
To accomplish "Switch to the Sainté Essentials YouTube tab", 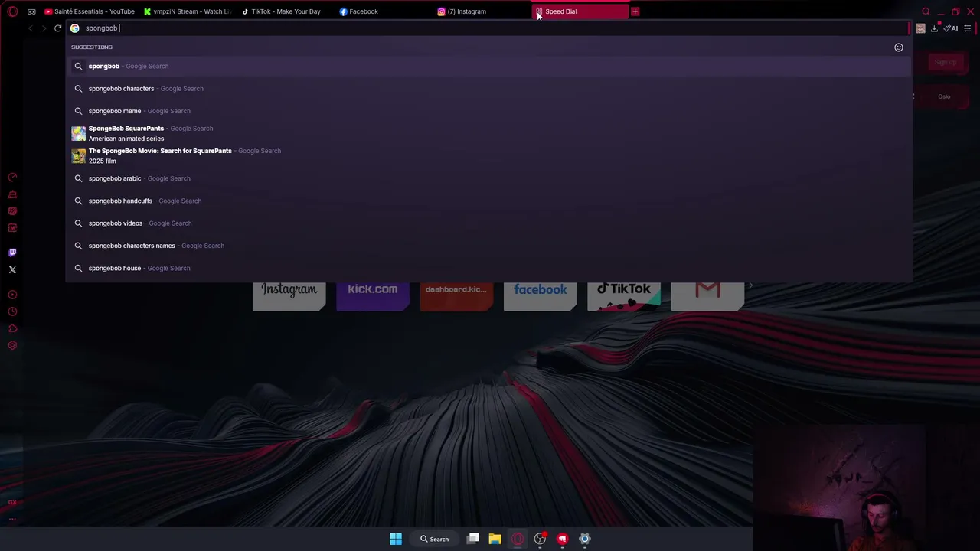I will (x=90, y=11).
